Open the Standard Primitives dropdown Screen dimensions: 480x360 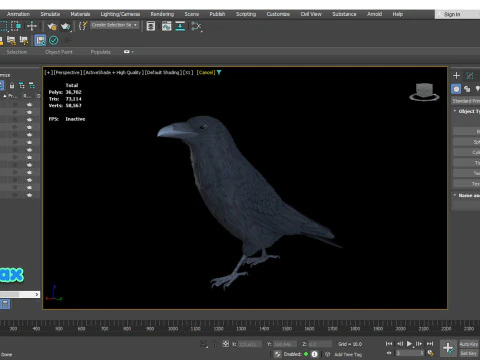coord(466,101)
